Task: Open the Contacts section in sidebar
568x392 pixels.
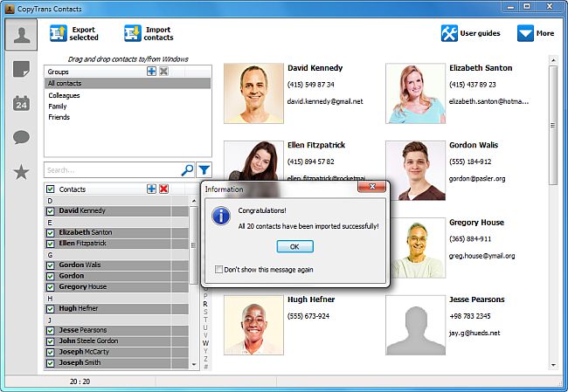Action: tap(21, 35)
